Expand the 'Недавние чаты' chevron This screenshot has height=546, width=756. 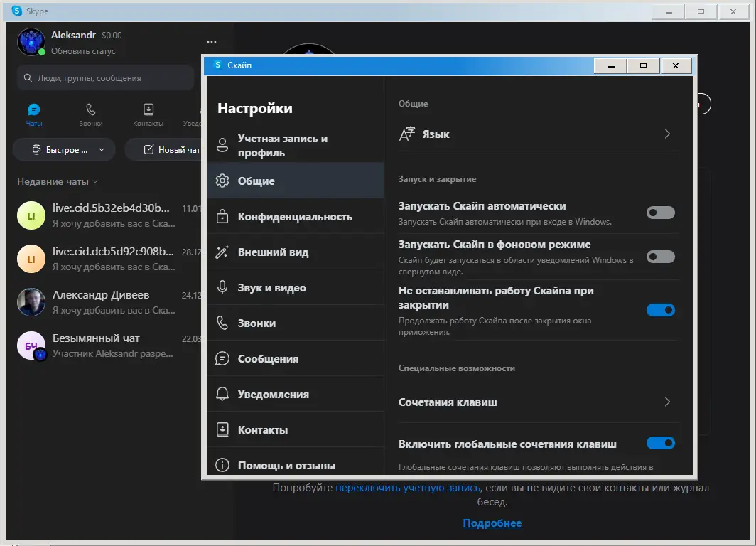tap(95, 182)
